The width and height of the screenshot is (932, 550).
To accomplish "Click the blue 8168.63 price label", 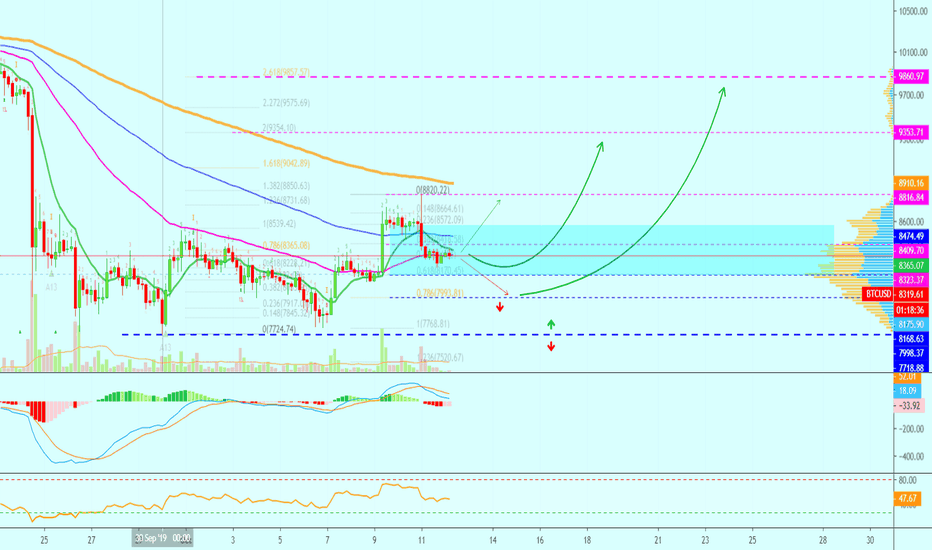I will click(x=911, y=338).
